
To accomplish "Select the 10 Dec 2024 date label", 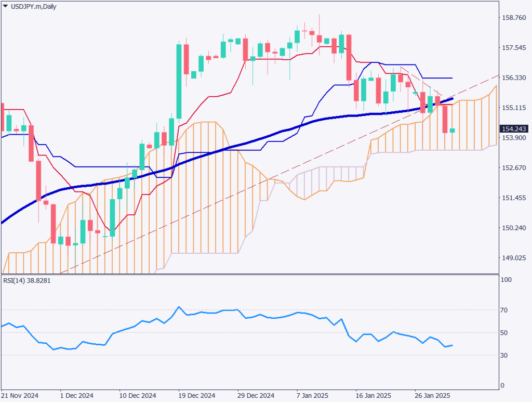I will click(138, 395).
